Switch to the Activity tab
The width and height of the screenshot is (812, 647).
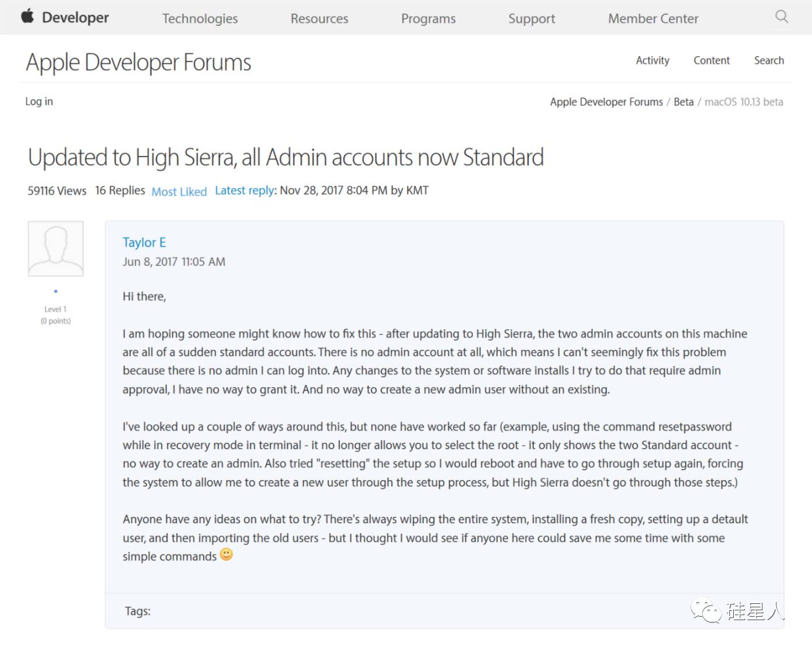(x=653, y=60)
